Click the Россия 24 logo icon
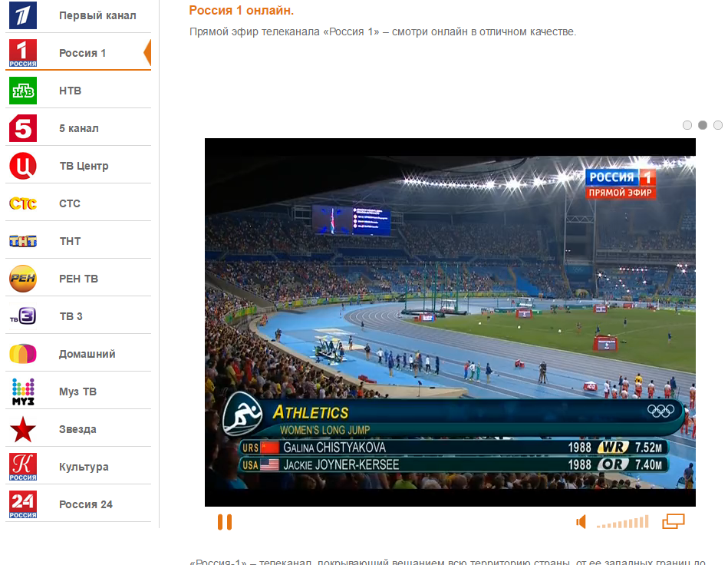728x565 pixels. pyautogui.click(x=23, y=504)
